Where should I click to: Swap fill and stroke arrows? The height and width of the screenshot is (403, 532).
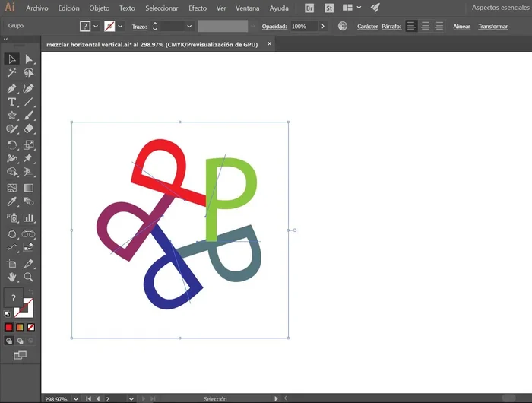pos(31,292)
